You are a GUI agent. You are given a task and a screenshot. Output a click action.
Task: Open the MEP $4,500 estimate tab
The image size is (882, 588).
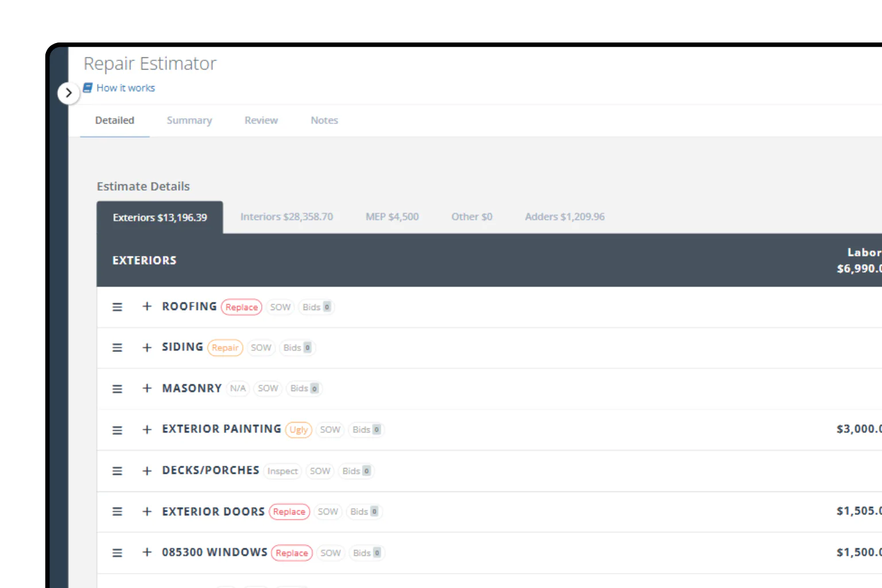(x=392, y=216)
